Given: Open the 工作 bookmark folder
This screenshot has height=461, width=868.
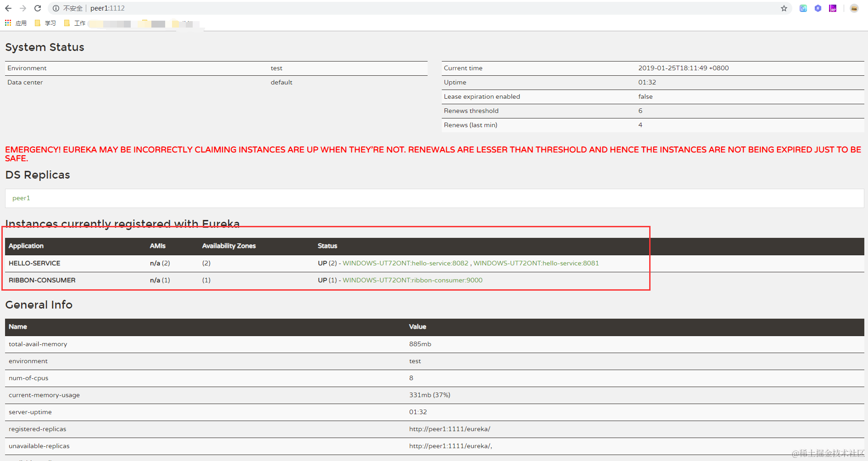Looking at the screenshot, I should click(x=75, y=23).
